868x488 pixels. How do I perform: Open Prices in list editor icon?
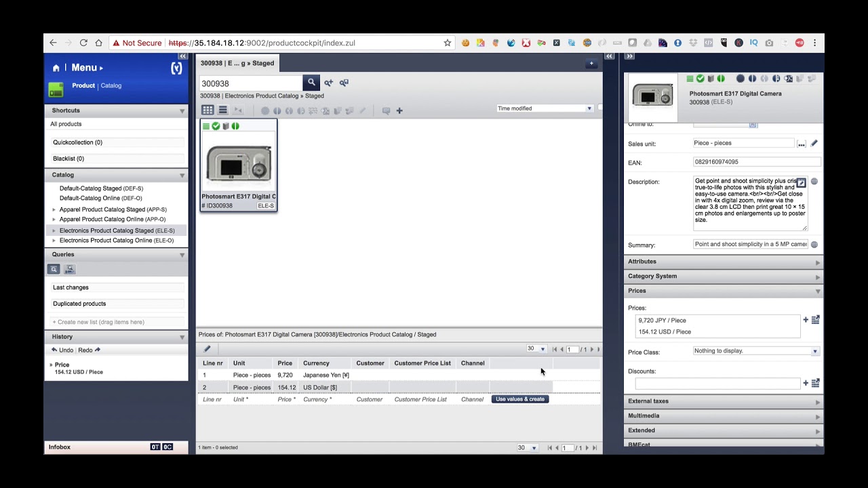[815, 320]
